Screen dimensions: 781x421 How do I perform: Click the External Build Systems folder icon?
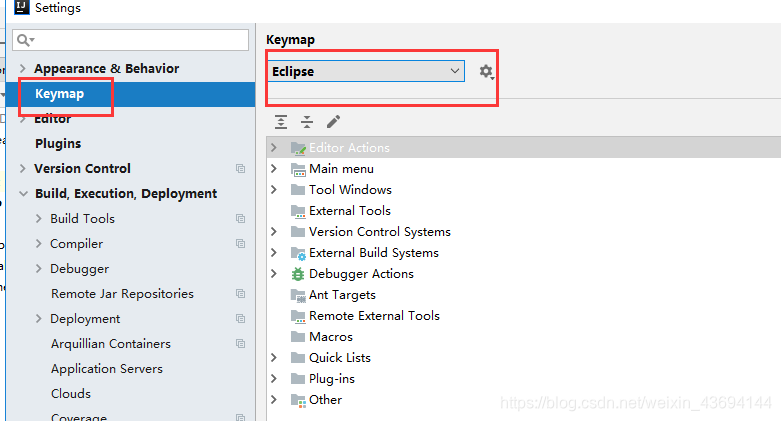[x=298, y=253]
